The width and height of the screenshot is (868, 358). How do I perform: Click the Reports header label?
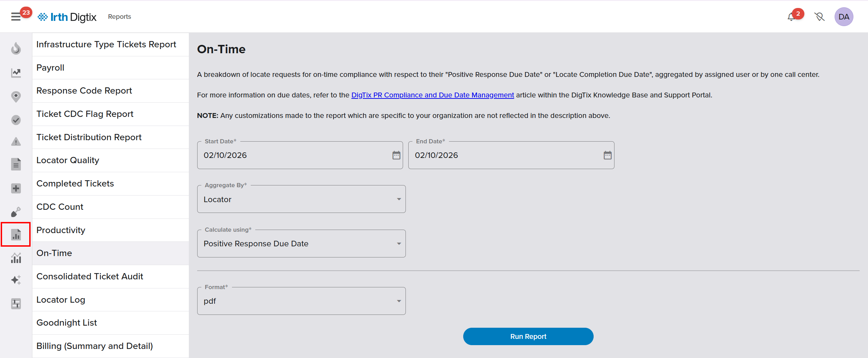(x=119, y=17)
